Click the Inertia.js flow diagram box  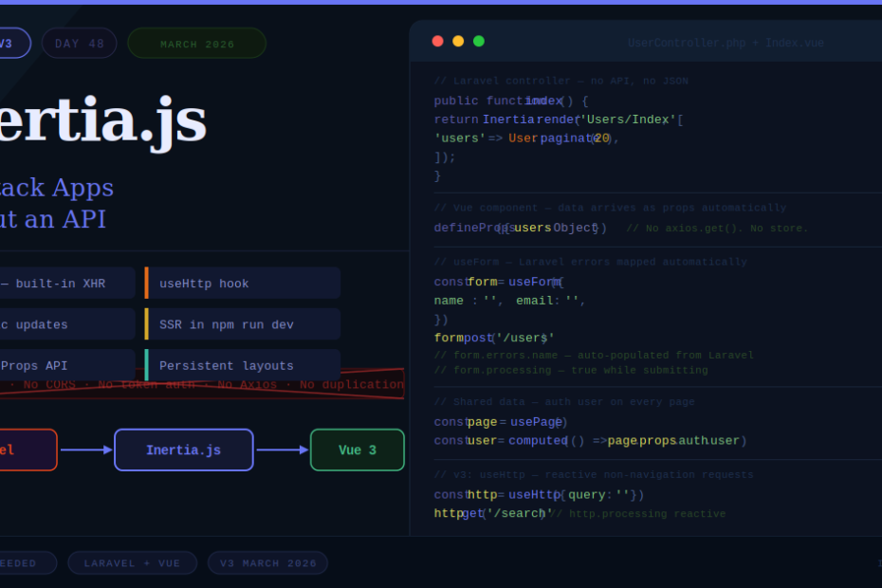(x=184, y=450)
